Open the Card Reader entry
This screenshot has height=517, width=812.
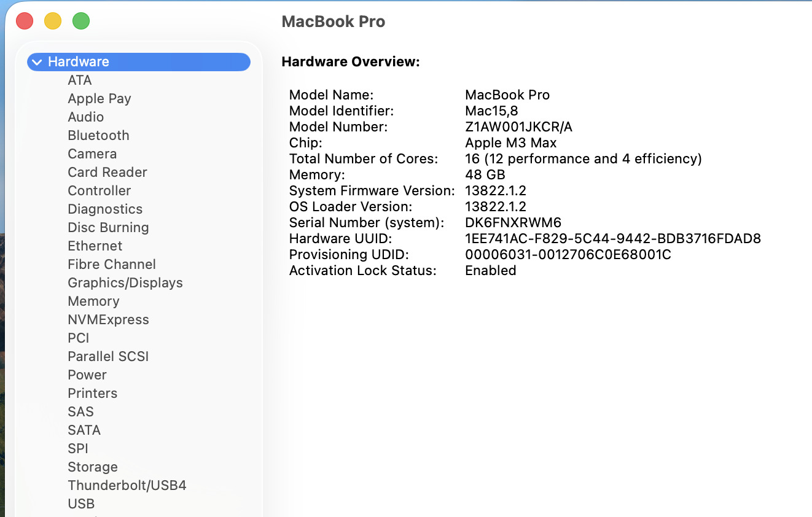tap(107, 173)
